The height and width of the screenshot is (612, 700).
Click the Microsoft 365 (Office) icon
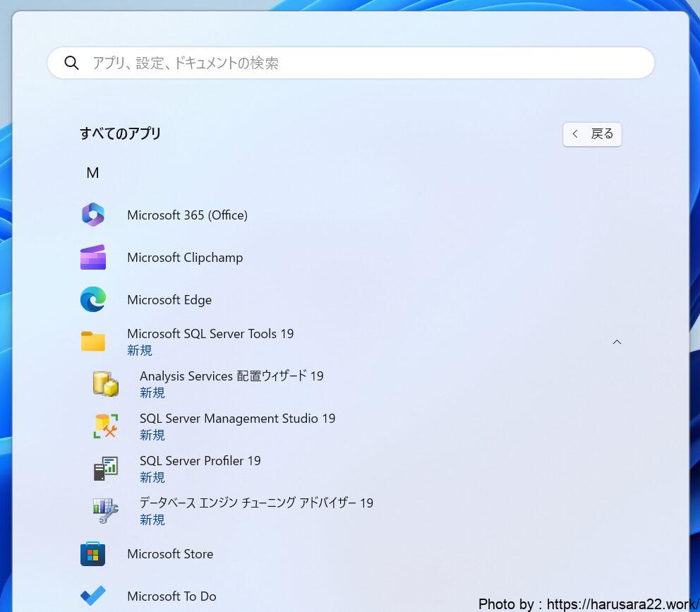tap(93, 215)
